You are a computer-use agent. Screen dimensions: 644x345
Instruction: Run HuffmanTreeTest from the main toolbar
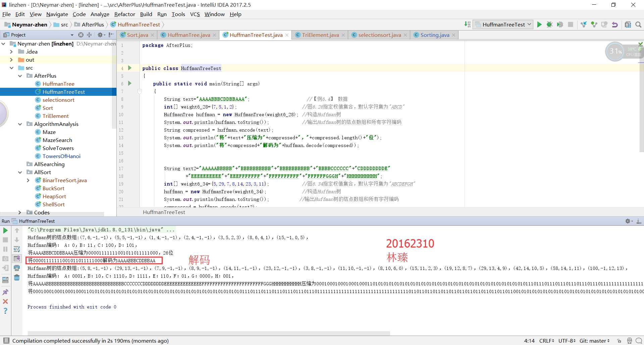[539, 24]
